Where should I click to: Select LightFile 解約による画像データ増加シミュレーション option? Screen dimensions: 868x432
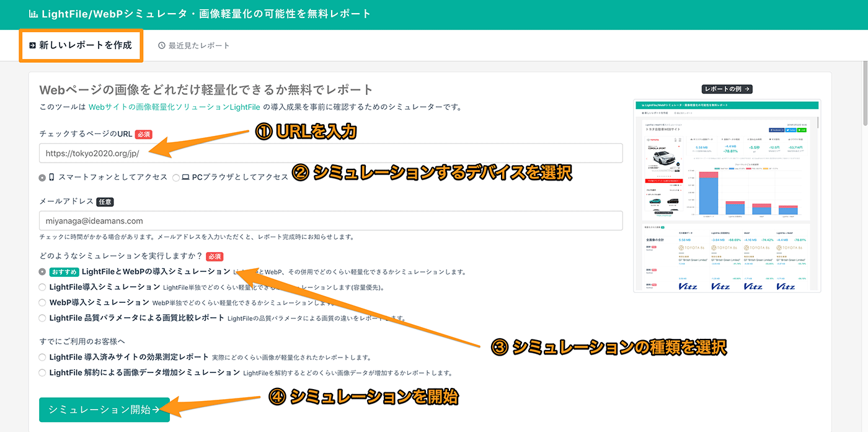[42, 372]
